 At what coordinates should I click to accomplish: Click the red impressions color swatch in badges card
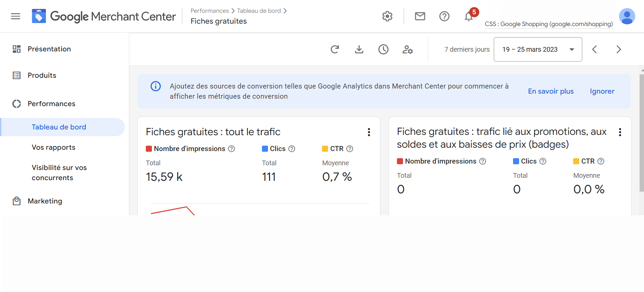[x=400, y=161]
